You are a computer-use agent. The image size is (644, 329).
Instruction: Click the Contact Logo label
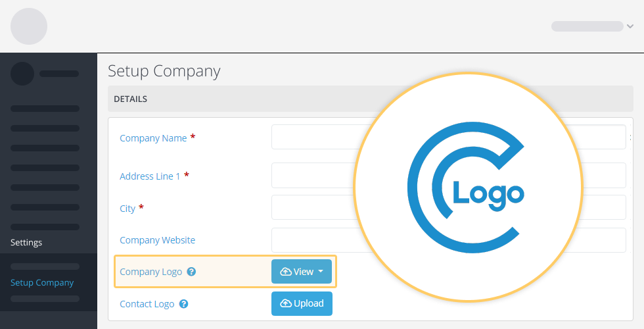[147, 304]
